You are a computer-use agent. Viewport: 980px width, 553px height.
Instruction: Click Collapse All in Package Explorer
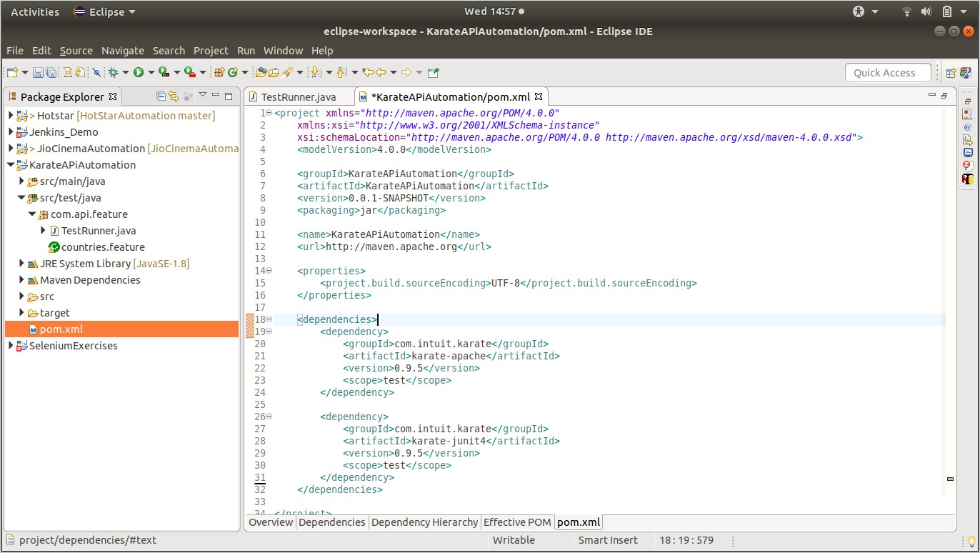pyautogui.click(x=161, y=96)
